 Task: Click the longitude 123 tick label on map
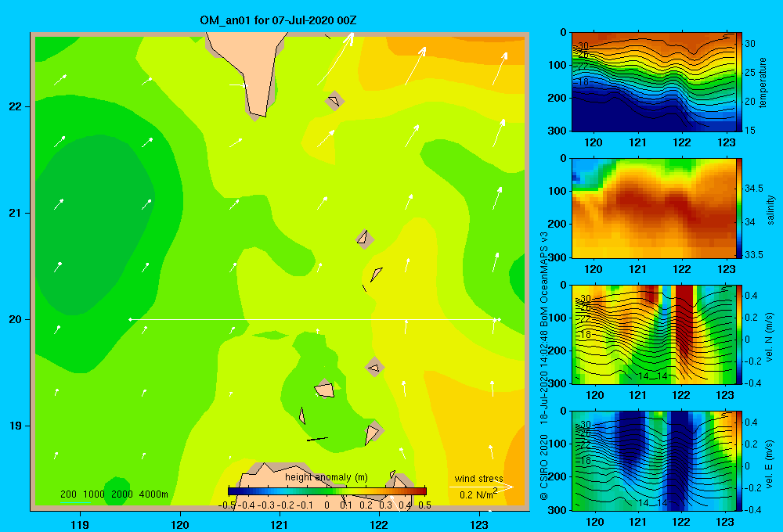click(479, 524)
